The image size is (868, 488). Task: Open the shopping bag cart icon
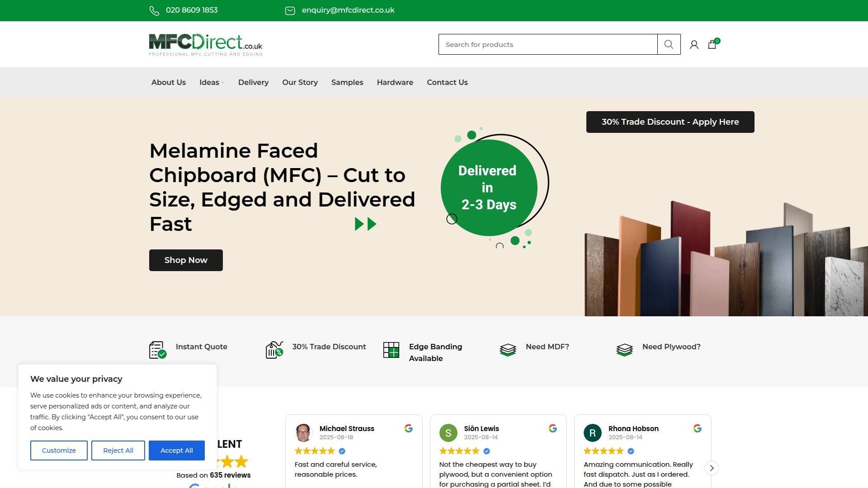click(712, 44)
